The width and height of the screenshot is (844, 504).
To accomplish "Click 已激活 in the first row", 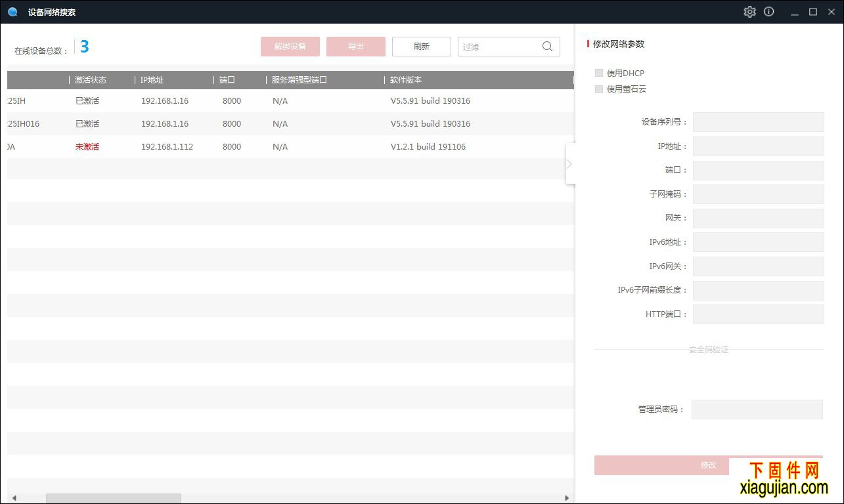I will pos(87,100).
